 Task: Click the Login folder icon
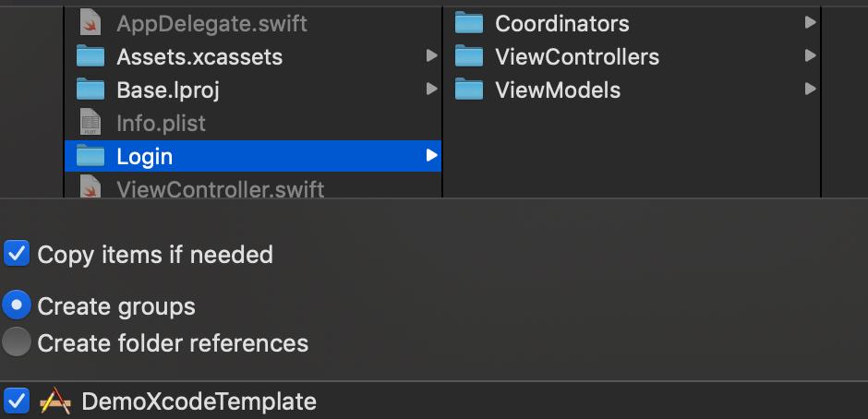(90, 156)
